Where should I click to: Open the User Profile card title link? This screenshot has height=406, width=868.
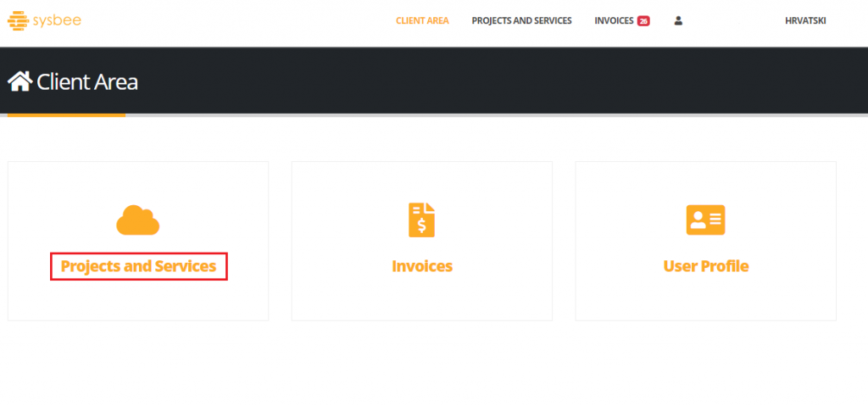pyautogui.click(x=705, y=266)
